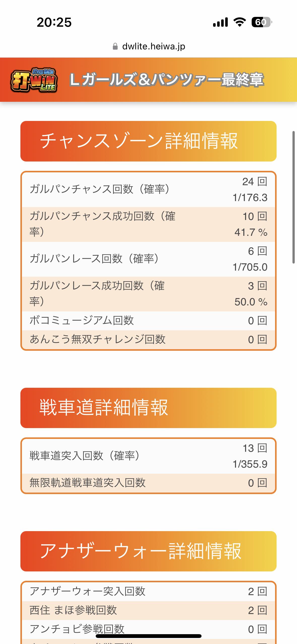The height and width of the screenshot is (644, 297).
Task: Tap the cellular signal bars icon
Action: tap(220, 22)
